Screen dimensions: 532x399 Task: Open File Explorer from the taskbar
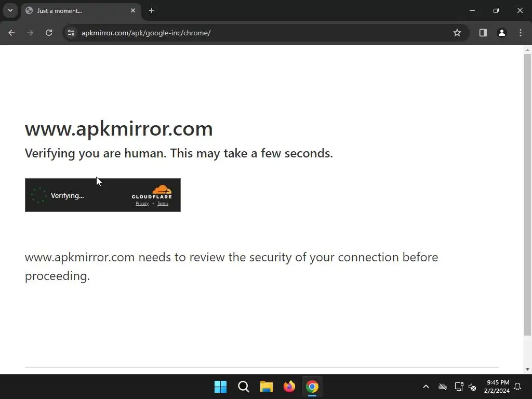[x=267, y=387]
